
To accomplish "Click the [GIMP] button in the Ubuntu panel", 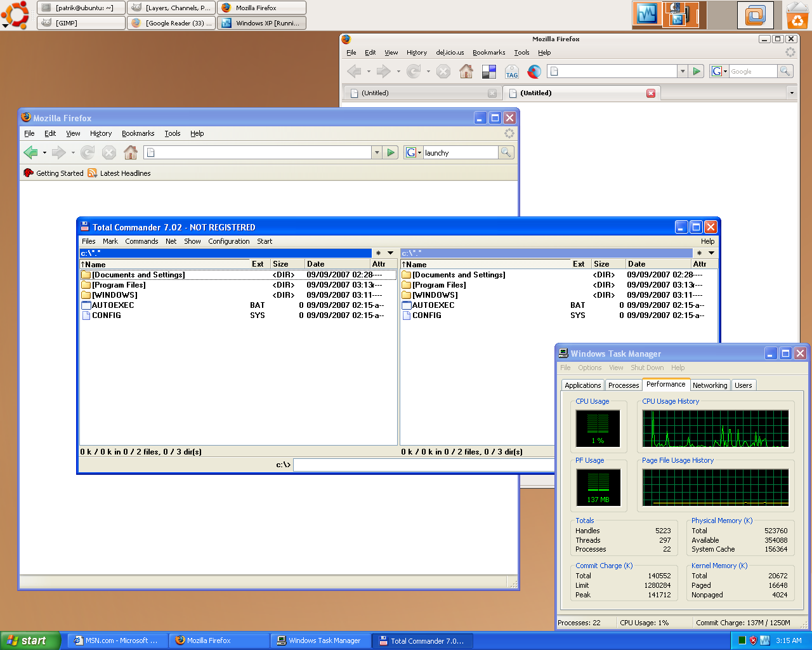I will click(81, 23).
